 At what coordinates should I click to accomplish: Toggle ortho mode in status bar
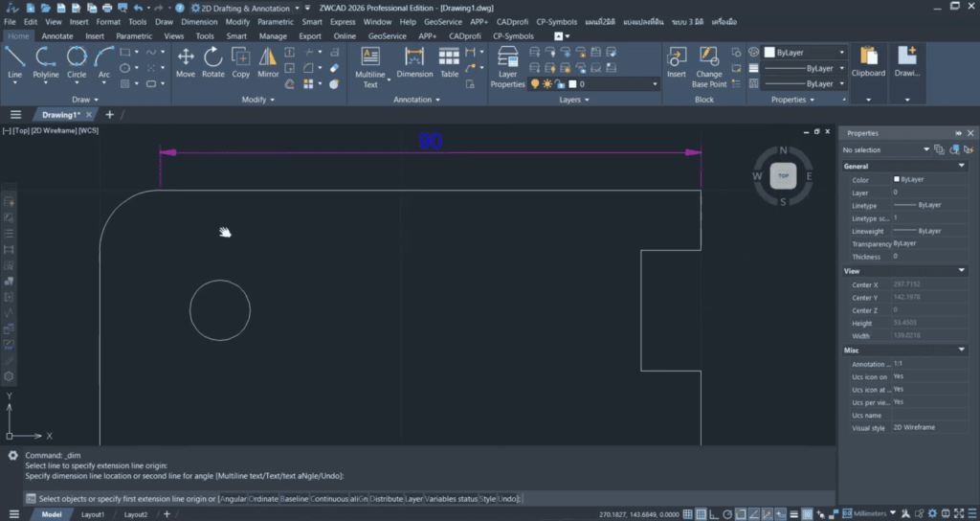[714, 514]
